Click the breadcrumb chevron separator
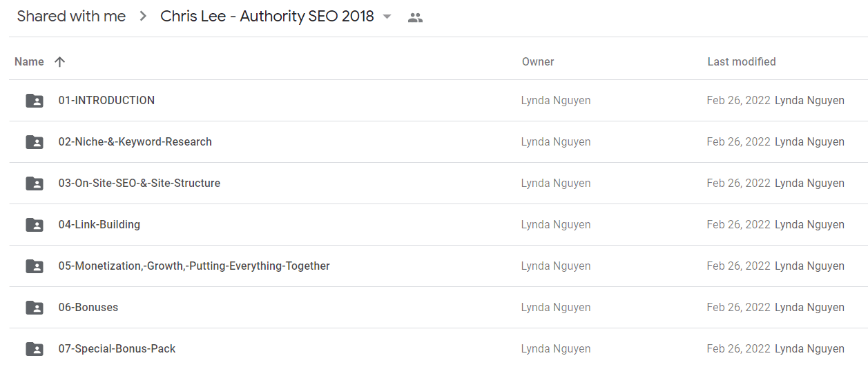Screen dimensions: 868x367 pyautogui.click(x=143, y=17)
